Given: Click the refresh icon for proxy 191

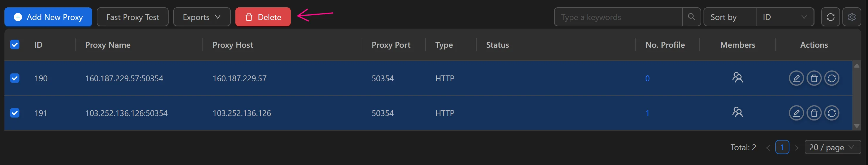Looking at the screenshot, I should pyautogui.click(x=831, y=113).
